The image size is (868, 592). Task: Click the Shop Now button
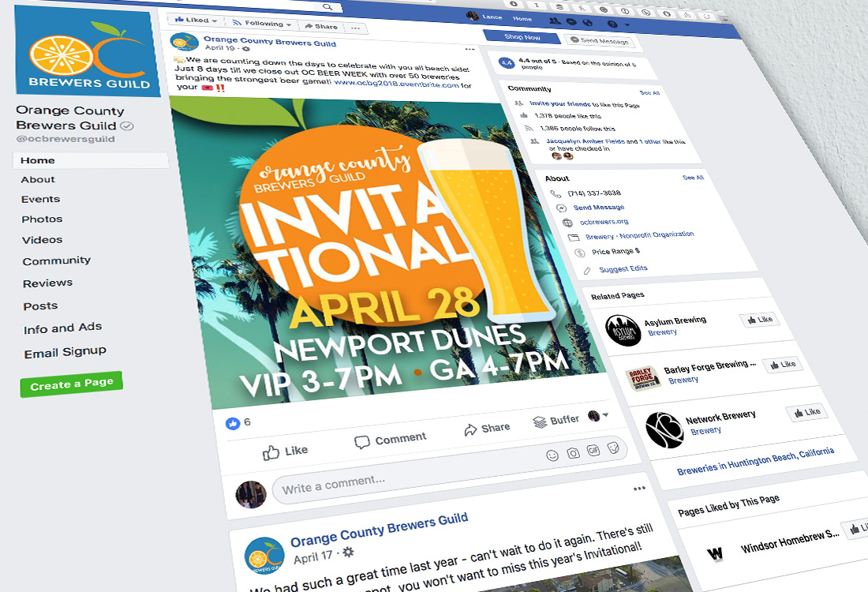(522, 37)
